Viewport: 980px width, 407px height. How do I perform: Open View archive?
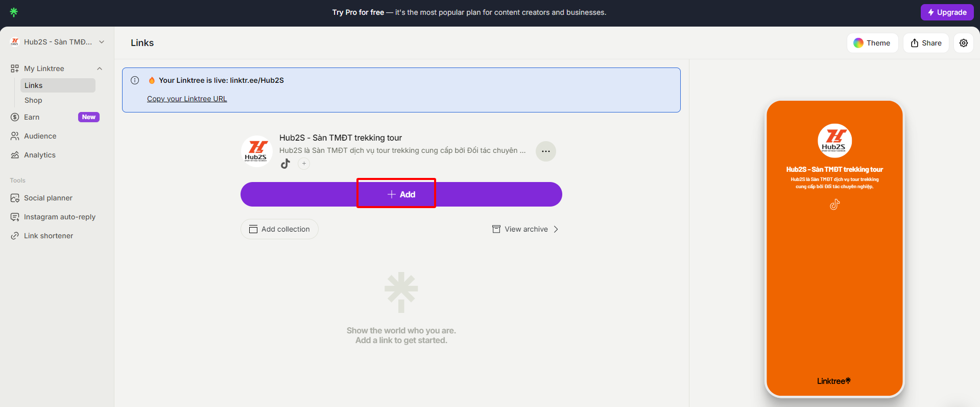coord(525,229)
